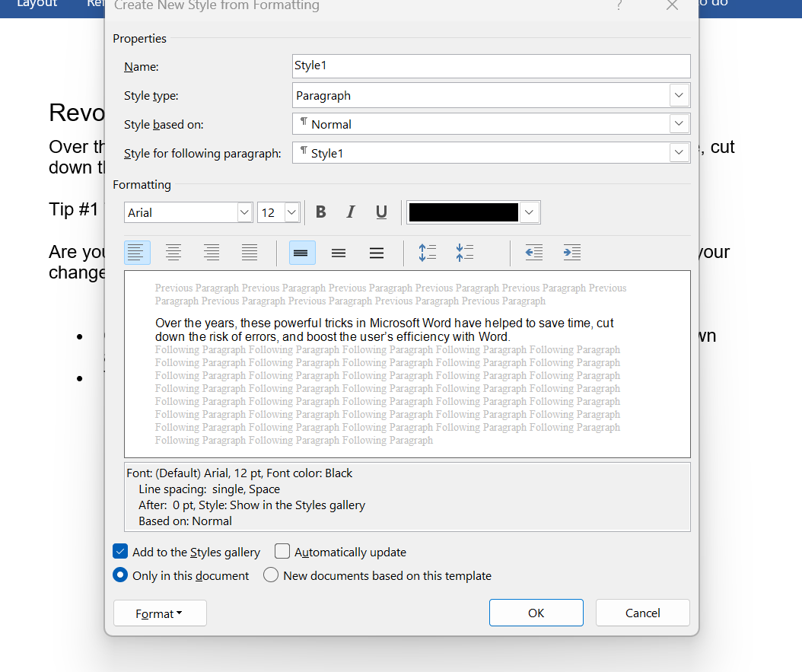Select Center paragraph alignment
Viewport: 802px width, 672px height.
(x=173, y=253)
